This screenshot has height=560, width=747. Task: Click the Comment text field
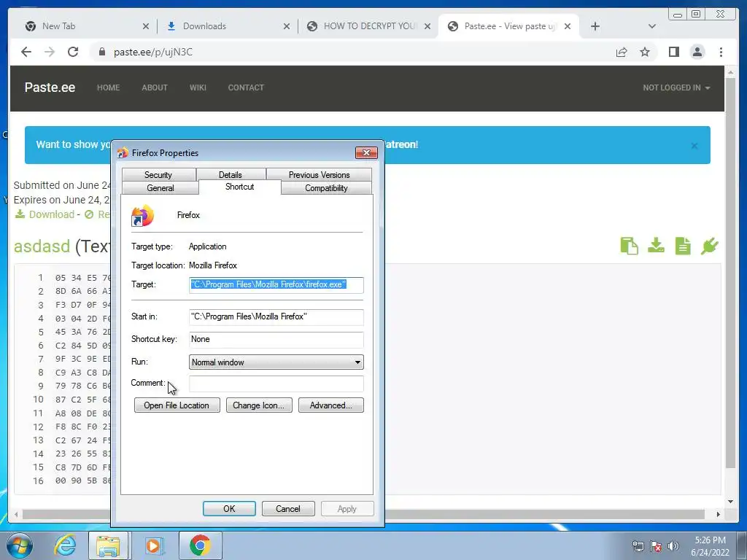(276, 384)
